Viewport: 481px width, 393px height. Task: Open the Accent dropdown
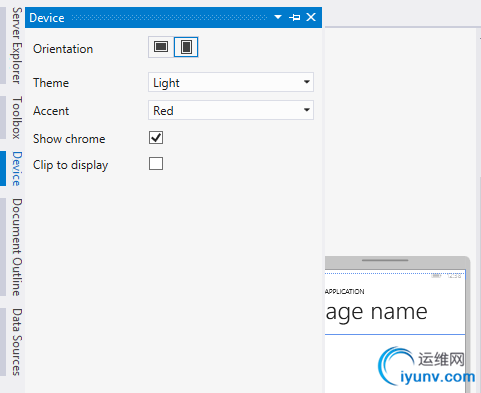point(231,110)
